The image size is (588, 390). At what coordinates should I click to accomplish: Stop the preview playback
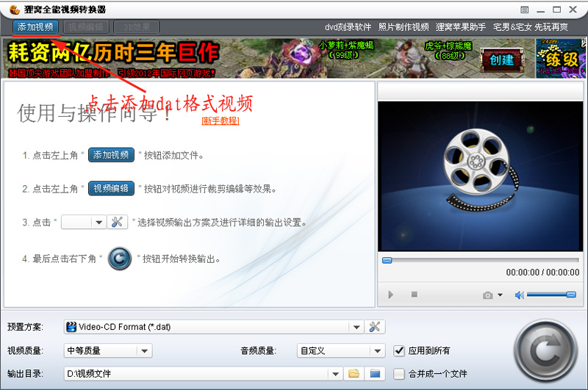[414, 295]
